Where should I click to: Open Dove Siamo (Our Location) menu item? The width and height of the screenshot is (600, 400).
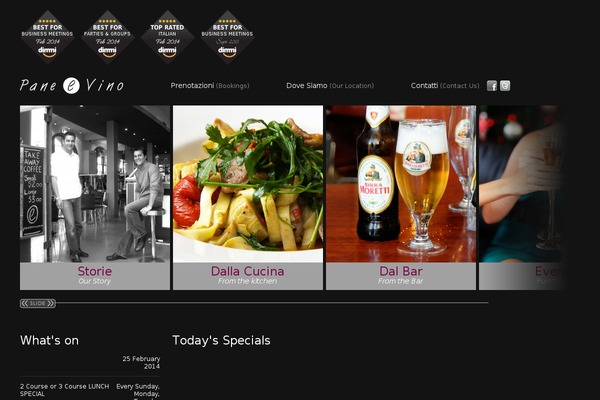330,86
